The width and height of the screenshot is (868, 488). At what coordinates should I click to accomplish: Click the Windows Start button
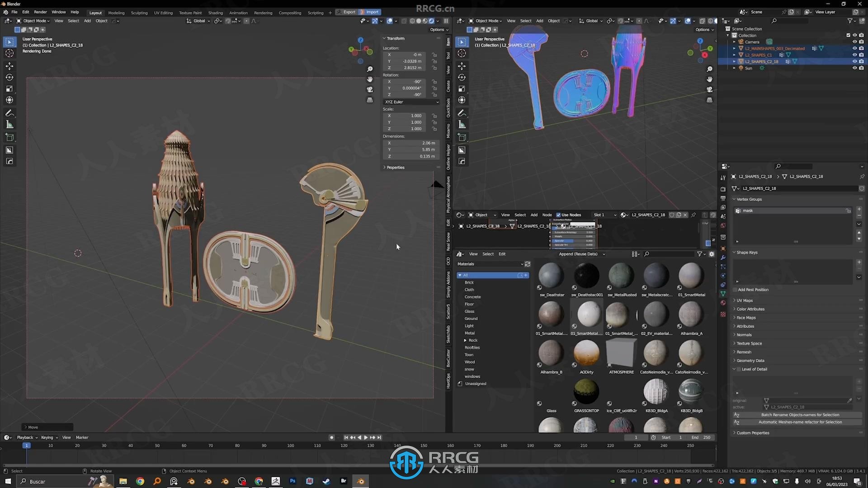tap(8, 481)
